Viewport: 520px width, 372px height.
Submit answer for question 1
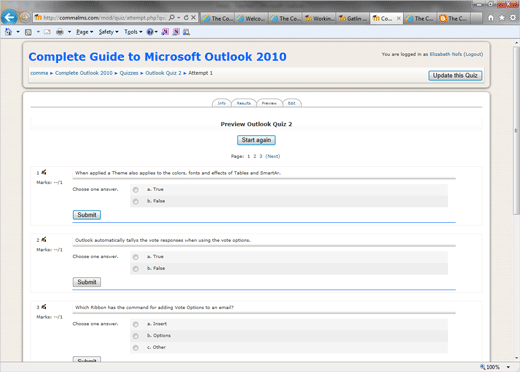click(87, 215)
